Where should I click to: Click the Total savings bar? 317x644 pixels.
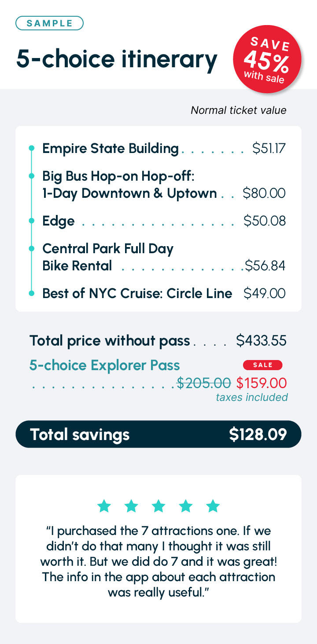click(x=158, y=434)
